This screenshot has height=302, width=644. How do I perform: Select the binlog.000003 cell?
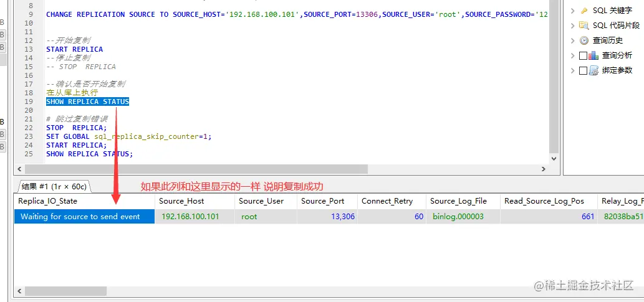coord(463,216)
